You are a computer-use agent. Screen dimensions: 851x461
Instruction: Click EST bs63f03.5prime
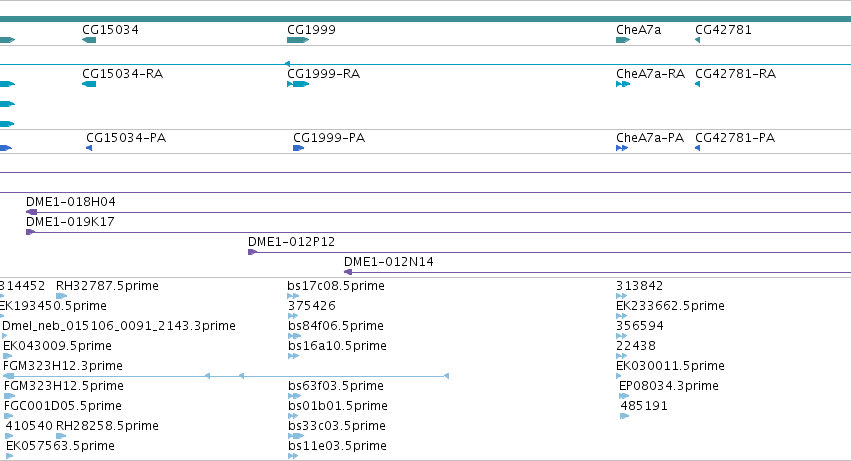[x=336, y=386]
